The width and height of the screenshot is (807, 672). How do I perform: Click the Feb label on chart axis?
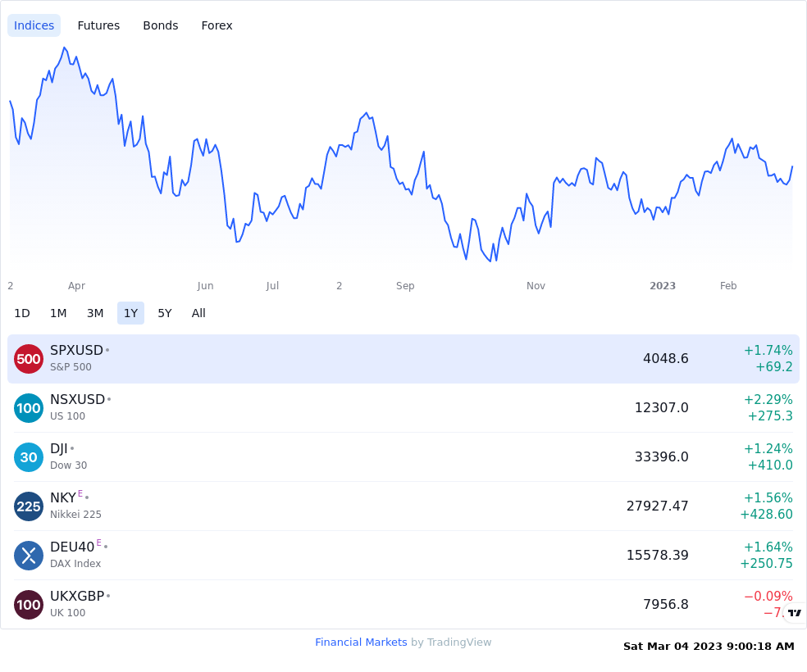(x=728, y=286)
